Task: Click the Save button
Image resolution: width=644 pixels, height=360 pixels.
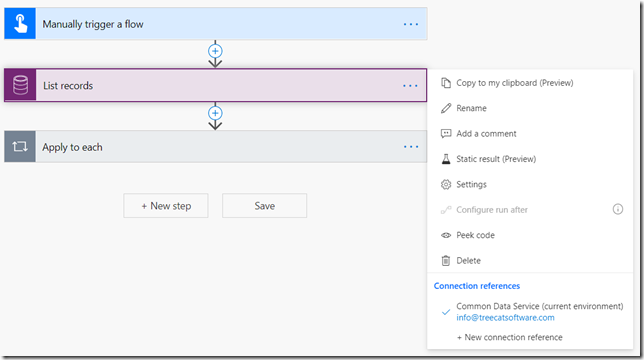Action: 264,206
